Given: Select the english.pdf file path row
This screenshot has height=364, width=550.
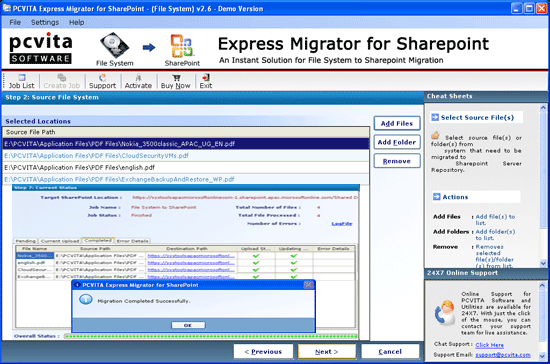Looking at the screenshot, I should click(186, 168).
